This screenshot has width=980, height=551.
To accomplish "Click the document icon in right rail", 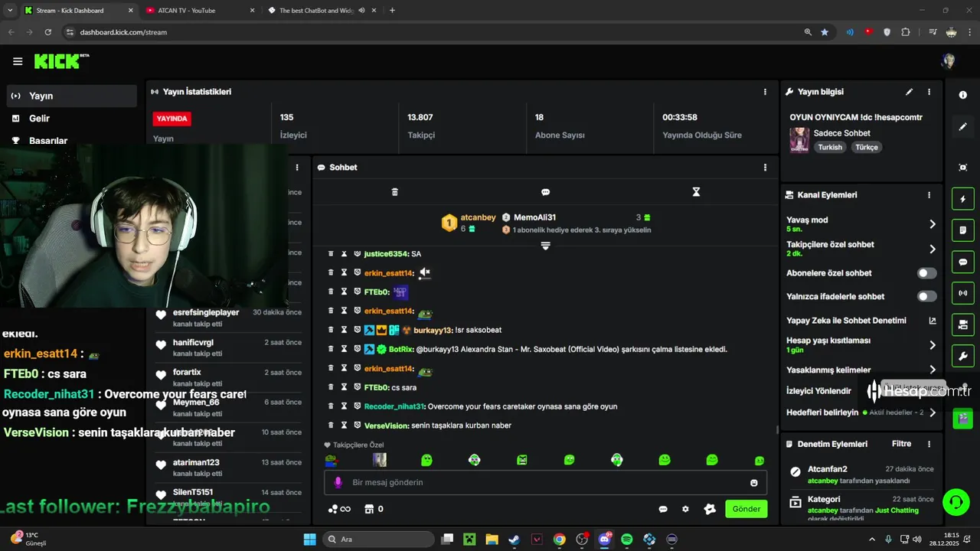I will pos(963,230).
